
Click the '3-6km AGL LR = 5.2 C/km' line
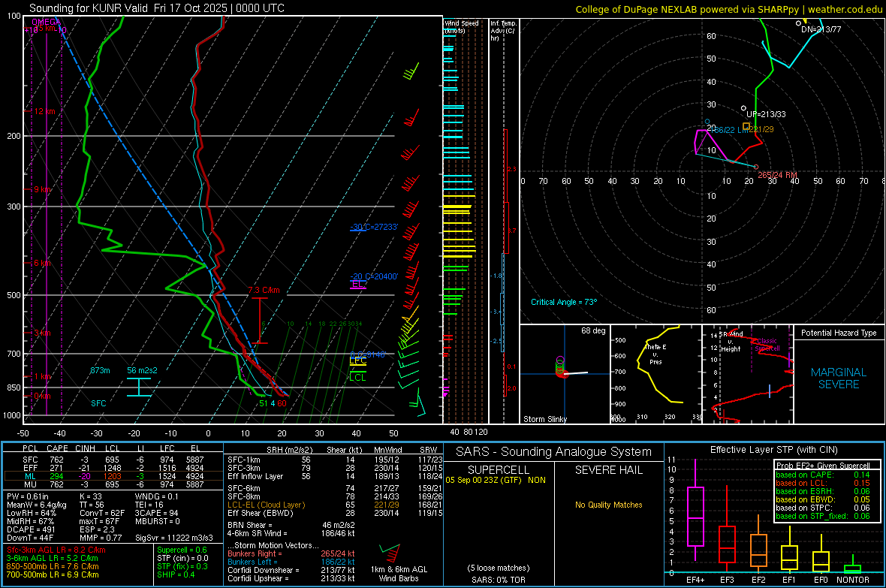52,558
